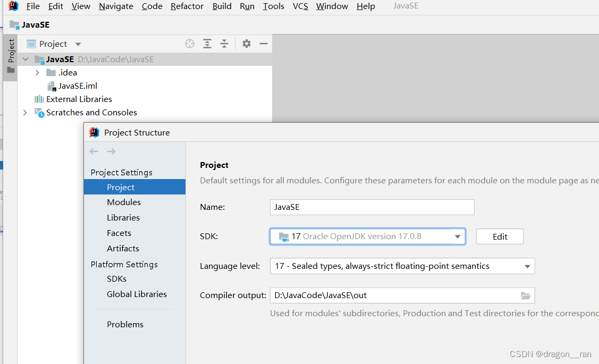This screenshot has height=364, width=599.
Task: Select Facets in Project Settings
Action: click(134, 233)
